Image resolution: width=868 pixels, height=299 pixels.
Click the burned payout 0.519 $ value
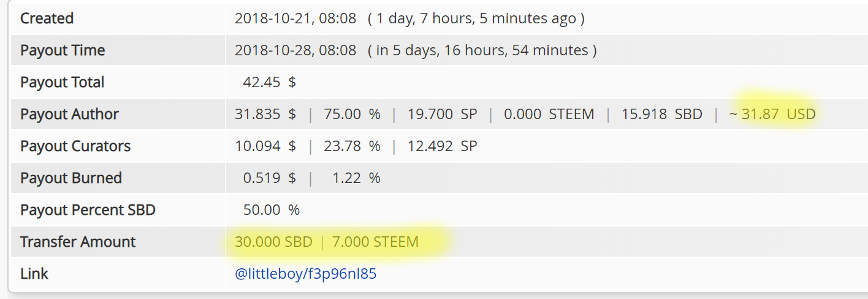point(269,178)
